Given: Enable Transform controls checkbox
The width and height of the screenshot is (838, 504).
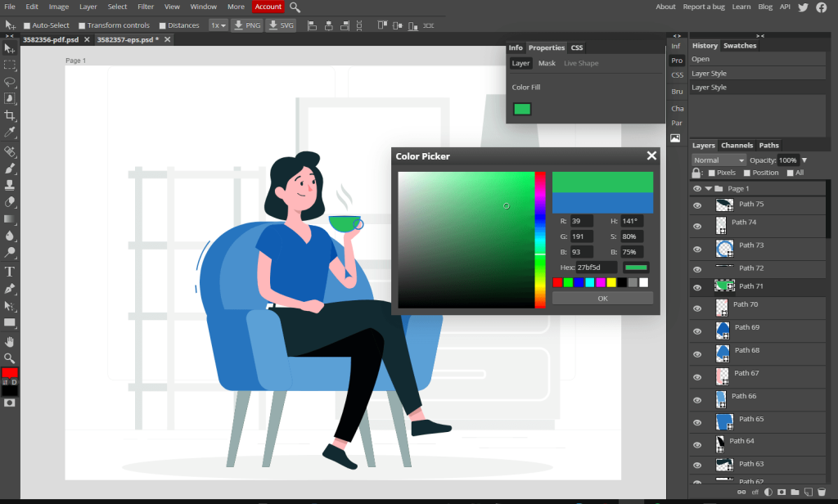Looking at the screenshot, I should 82,25.
